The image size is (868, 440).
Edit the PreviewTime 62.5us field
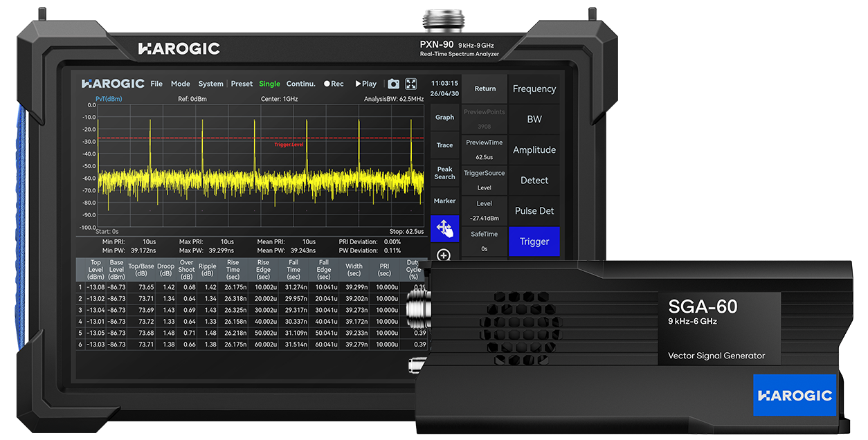pyautogui.click(x=485, y=149)
